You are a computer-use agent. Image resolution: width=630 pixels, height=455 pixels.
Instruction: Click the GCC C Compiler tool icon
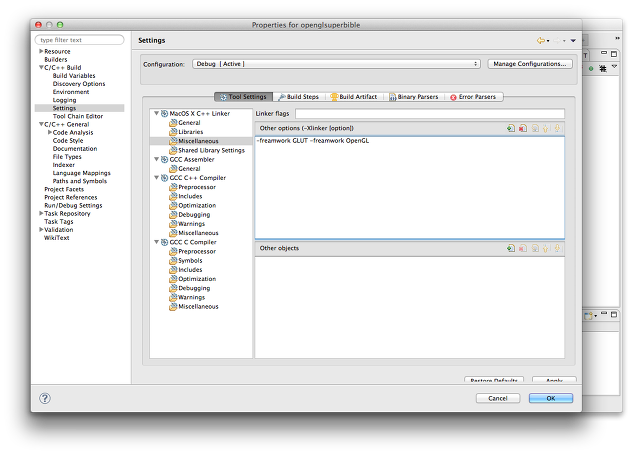[x=164, y=242]
